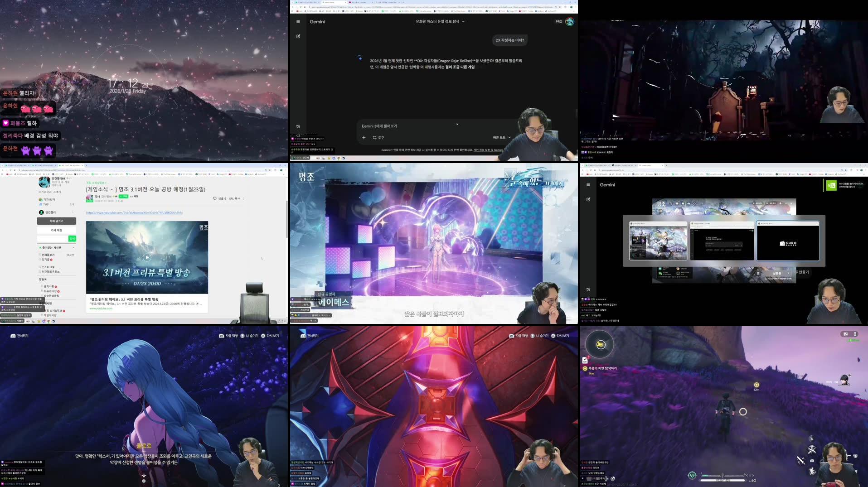Launch Chrome from the Windows taskbar
This screenshot has width=868, height=487.
click(x=339, y=158)
